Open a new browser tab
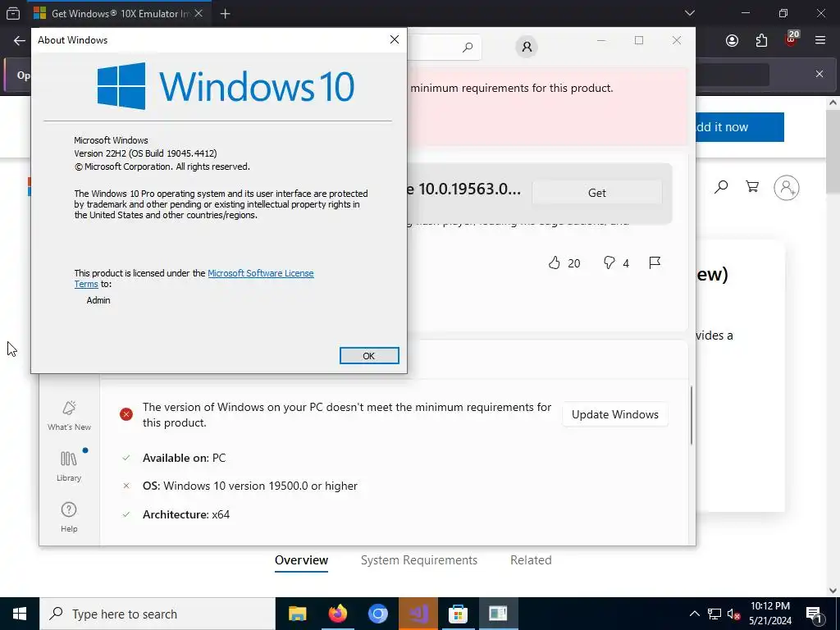Screen dimensions: 840x630 [x=225, y=13]
